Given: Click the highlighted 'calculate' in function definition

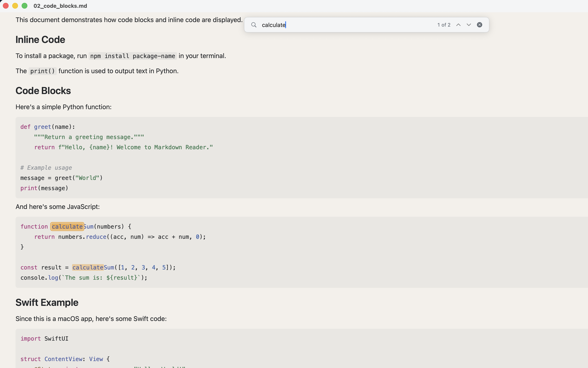Looking at the screenshot, I should click(67, 227).
